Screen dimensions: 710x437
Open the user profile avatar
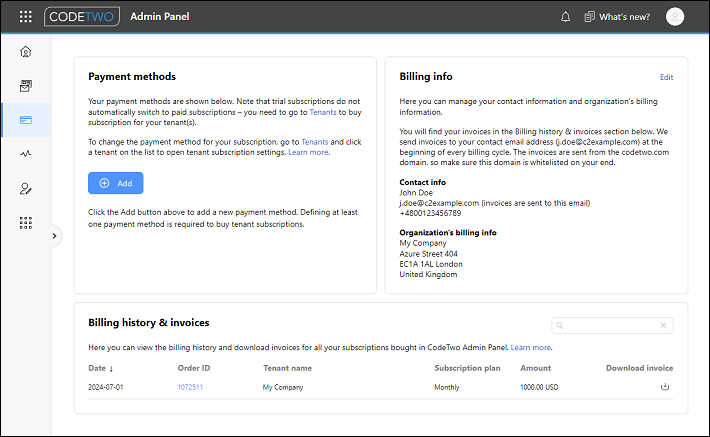pos(675,17)
